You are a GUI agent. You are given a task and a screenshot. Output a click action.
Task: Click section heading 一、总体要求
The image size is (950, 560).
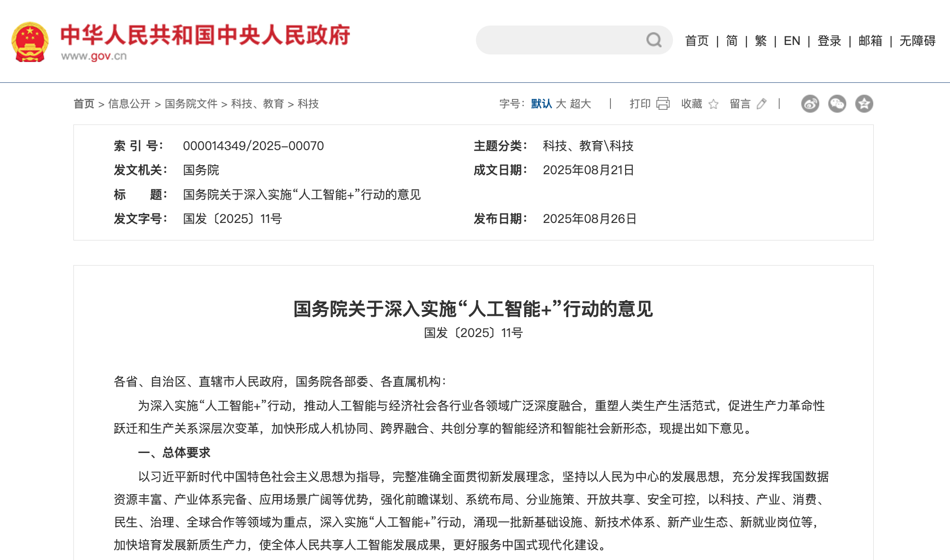click(x=174, y=453)
